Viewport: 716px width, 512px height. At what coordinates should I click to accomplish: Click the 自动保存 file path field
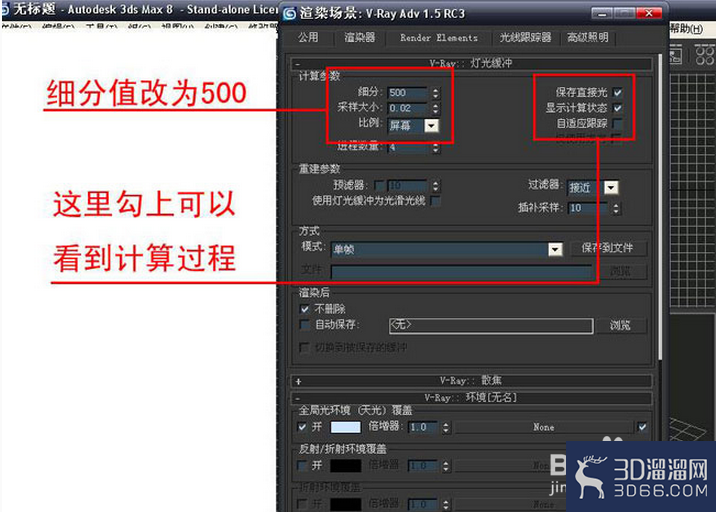(x=491, y=326)
